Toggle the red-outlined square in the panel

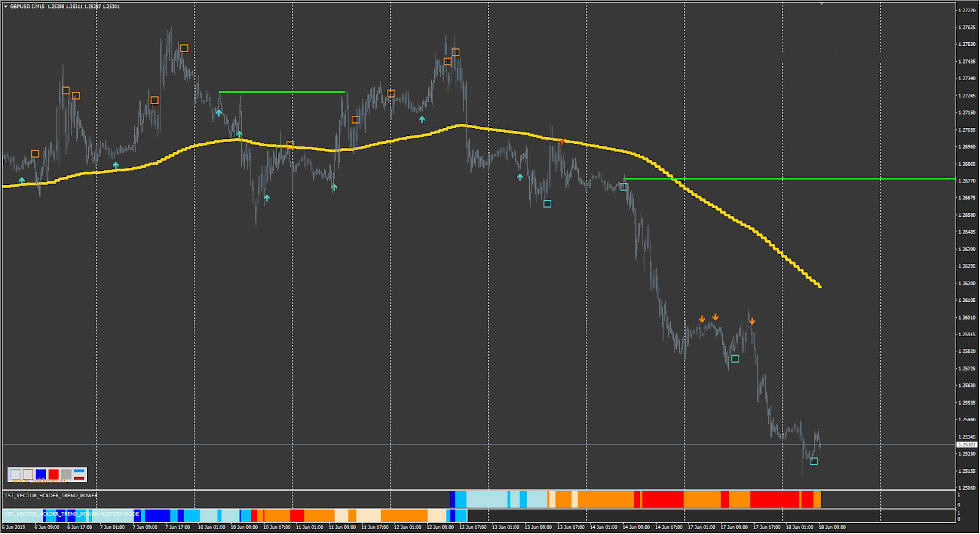28,474
